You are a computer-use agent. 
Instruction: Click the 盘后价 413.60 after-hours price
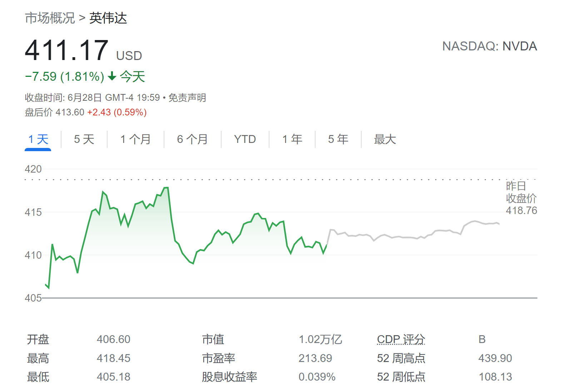70,112
